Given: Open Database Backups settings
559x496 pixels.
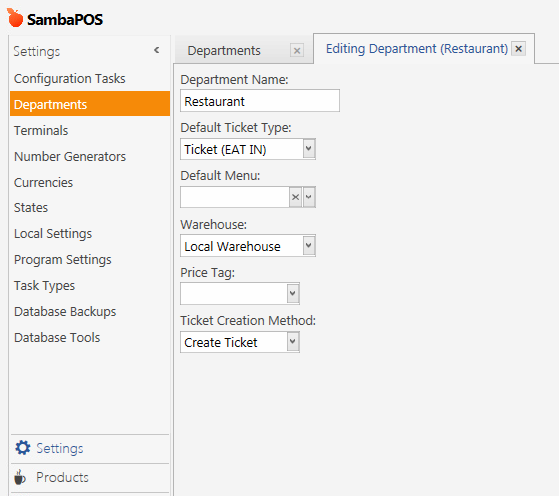Looking at the screenshot, I should pyautogui.click(x=65, y=312).
